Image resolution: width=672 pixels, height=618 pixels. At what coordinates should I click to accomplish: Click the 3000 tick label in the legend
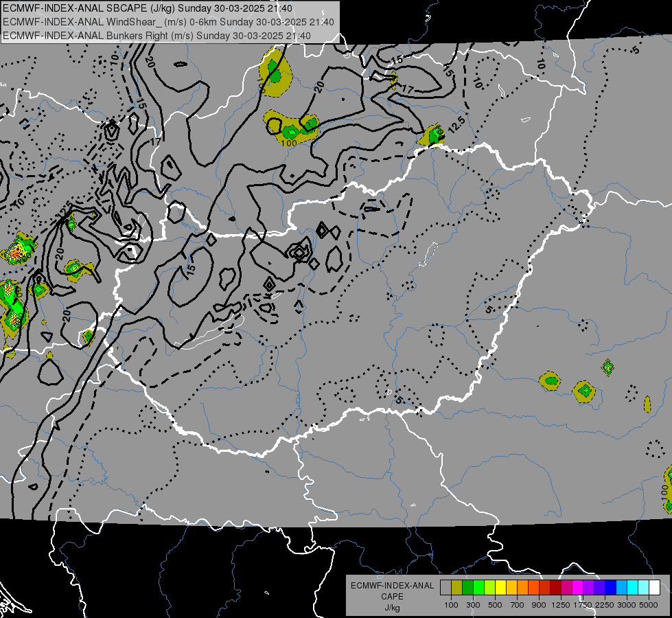[627, 605]
